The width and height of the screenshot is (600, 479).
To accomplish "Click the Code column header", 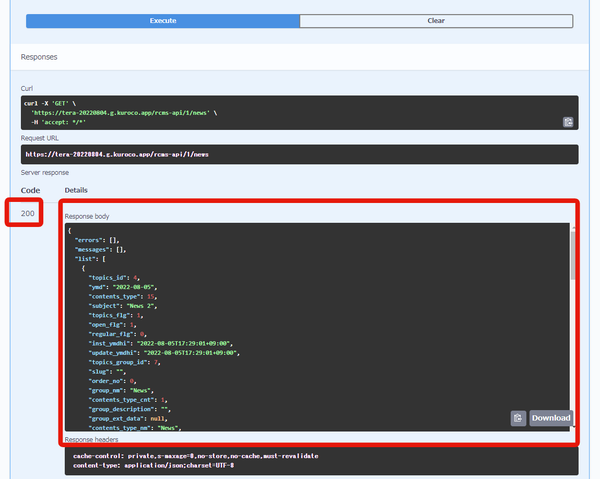I will pyautogui.click(x=30, y=190).
